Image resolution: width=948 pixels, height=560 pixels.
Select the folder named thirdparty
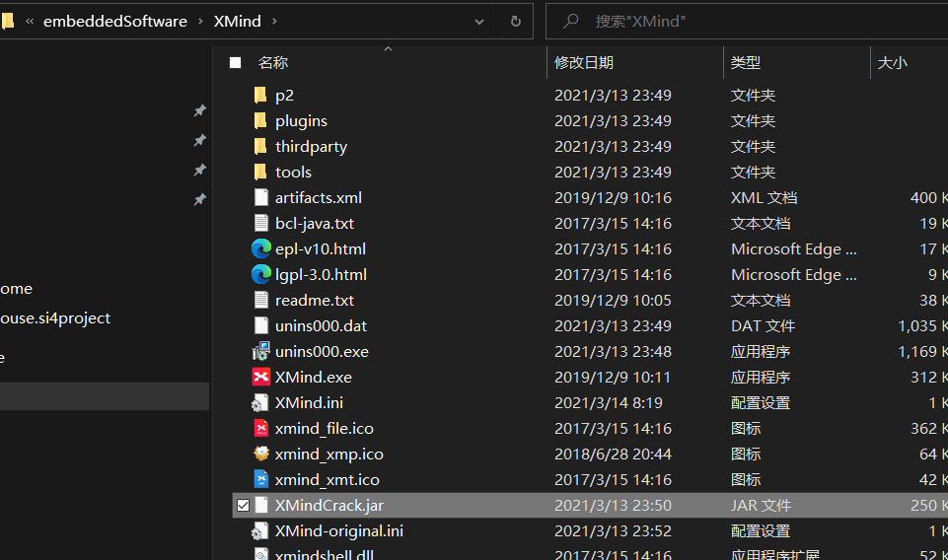(312, 147)
